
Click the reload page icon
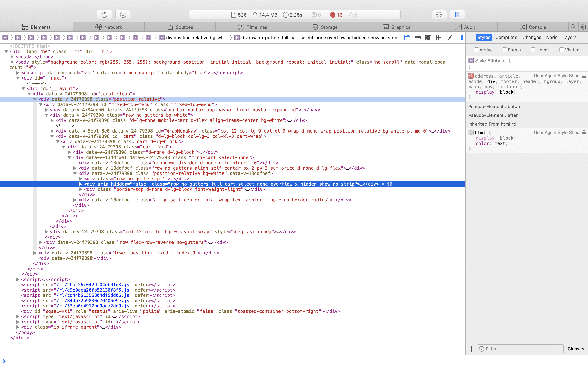[x=104, y=14]
